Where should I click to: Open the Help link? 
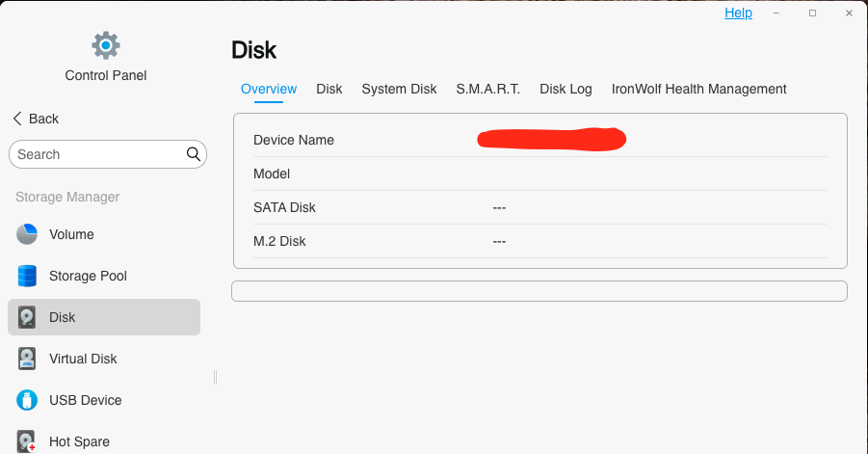coord(738,13)
